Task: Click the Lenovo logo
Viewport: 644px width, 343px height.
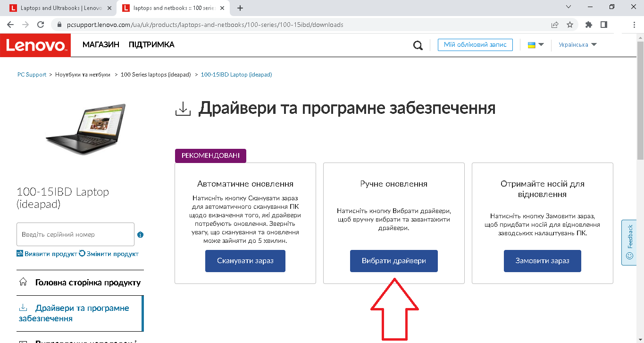Action: tap(35, 45)
